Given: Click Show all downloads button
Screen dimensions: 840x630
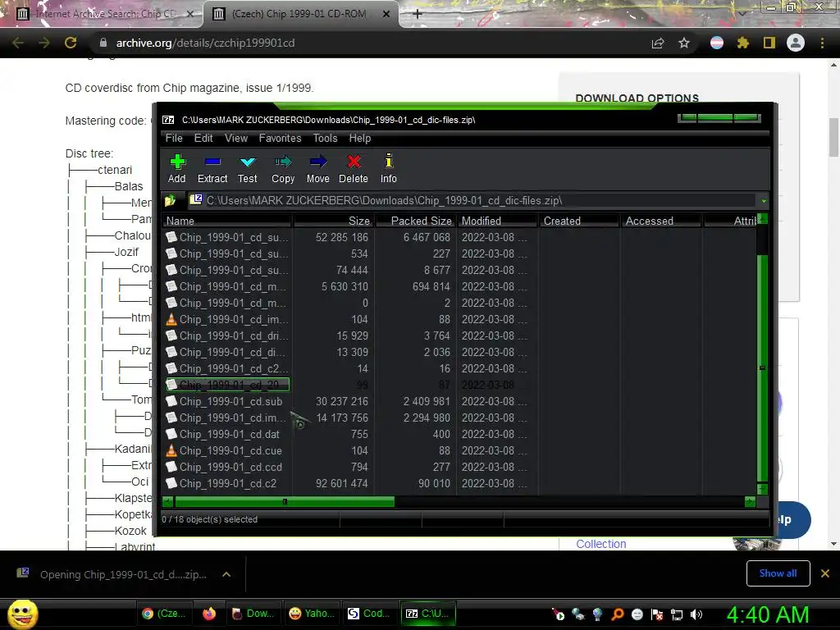Looking at the screenshot, I should (778, 573).
